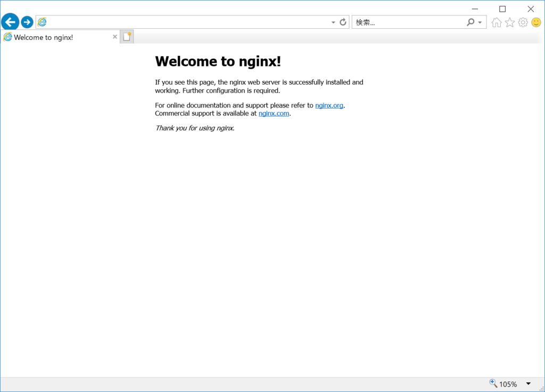Go back with the Back arrow button
This screenshot has width=545, height=392.
coord(10,22)
